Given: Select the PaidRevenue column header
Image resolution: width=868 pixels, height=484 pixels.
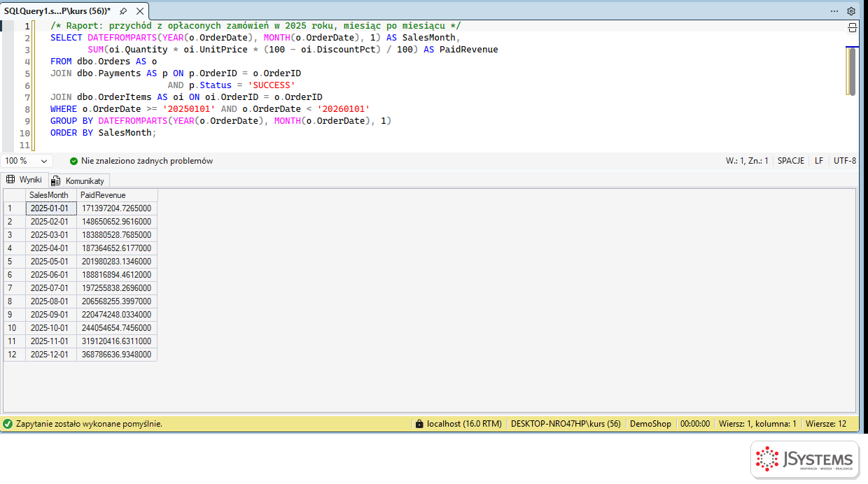Looking at the screenshot, I should tap(117, 195).
